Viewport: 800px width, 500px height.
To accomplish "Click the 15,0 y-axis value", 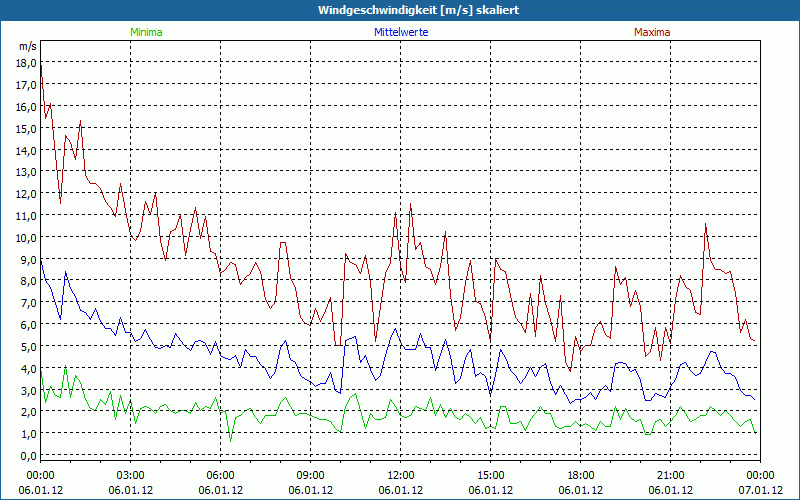I will (x=27, y=129).
